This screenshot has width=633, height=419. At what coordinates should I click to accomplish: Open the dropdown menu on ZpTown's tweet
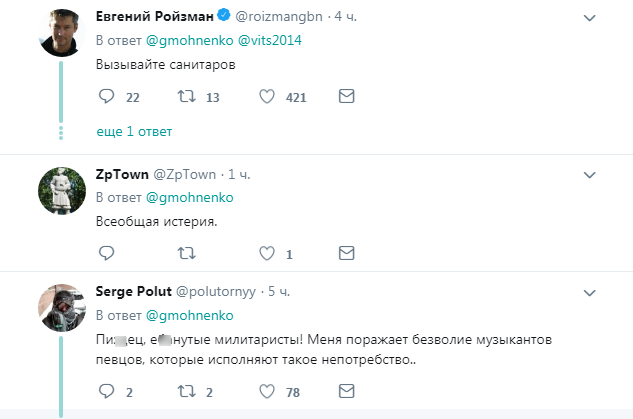(x=590, y=174)
